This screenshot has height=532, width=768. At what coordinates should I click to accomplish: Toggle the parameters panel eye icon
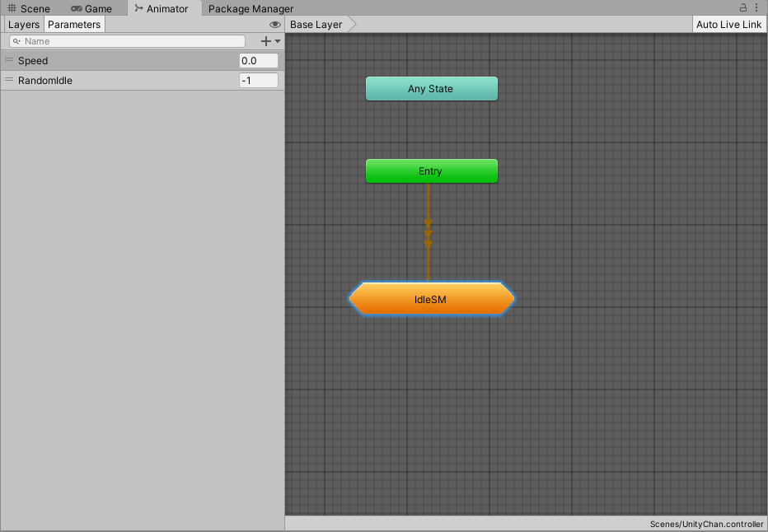pyautogui.click(x=274, y=25)
